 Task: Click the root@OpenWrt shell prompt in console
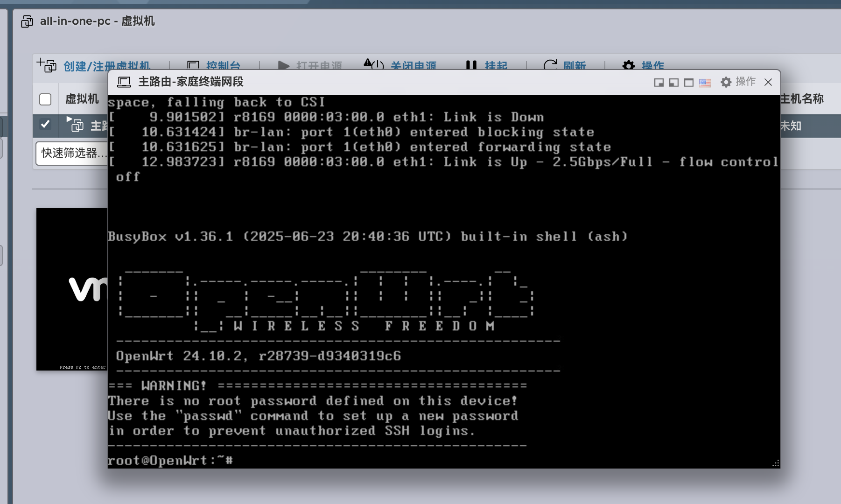(170, 461)
